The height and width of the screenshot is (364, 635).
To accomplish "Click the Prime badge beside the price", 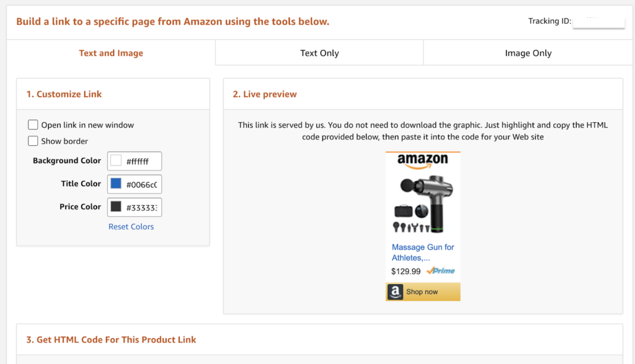I will [441, 271].
